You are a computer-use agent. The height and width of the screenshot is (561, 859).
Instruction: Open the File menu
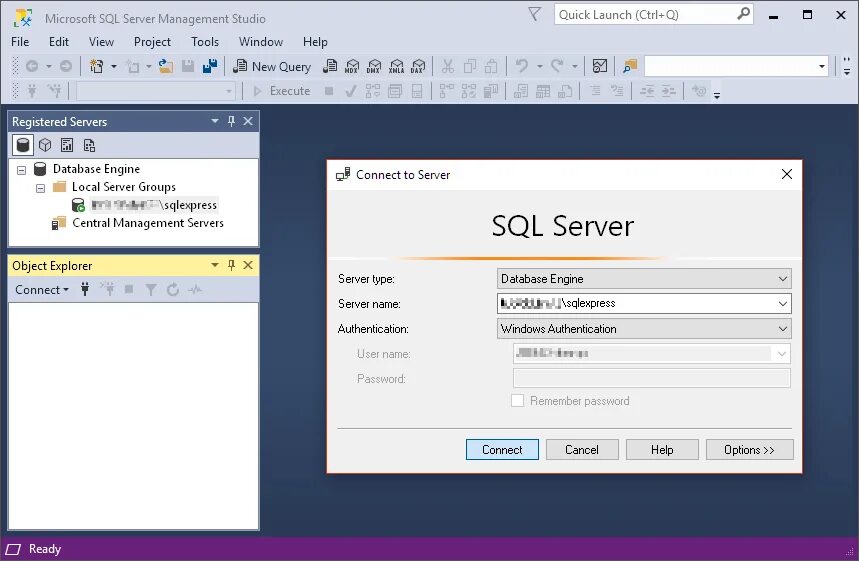[20, 42]
